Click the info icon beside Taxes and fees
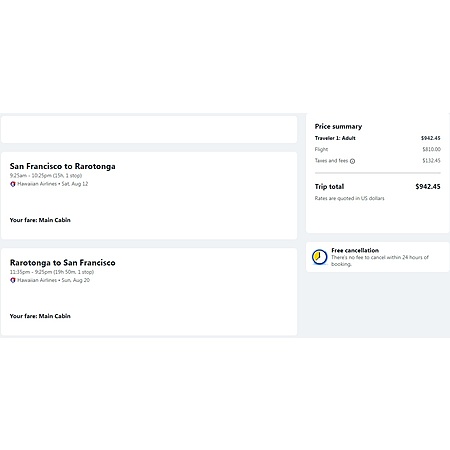Screen dimensions: 450x450 pyautogui.click(x=352, y=161)
